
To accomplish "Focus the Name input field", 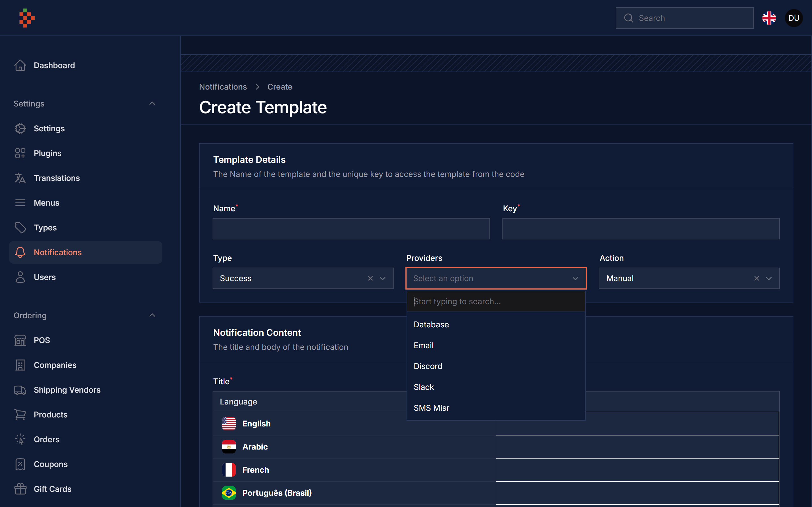I will pos(351,229).
